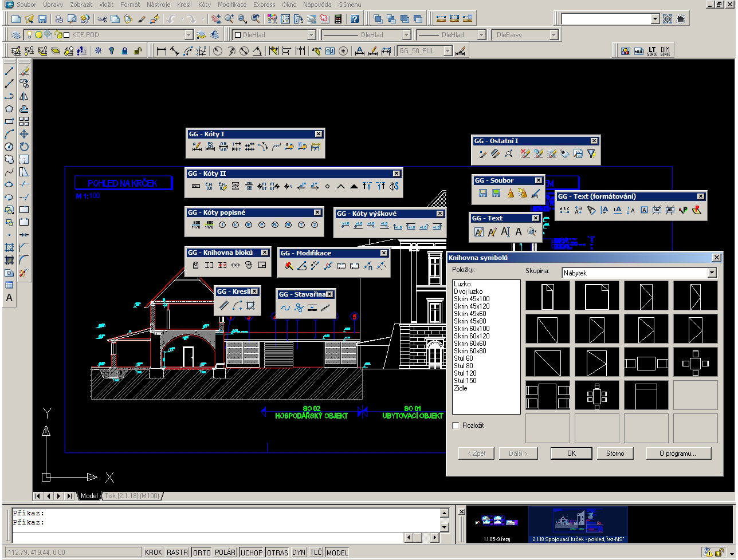Enable the Rozložit checkbox
This screenshot has height=560, width=738.
tap(456, 425)
